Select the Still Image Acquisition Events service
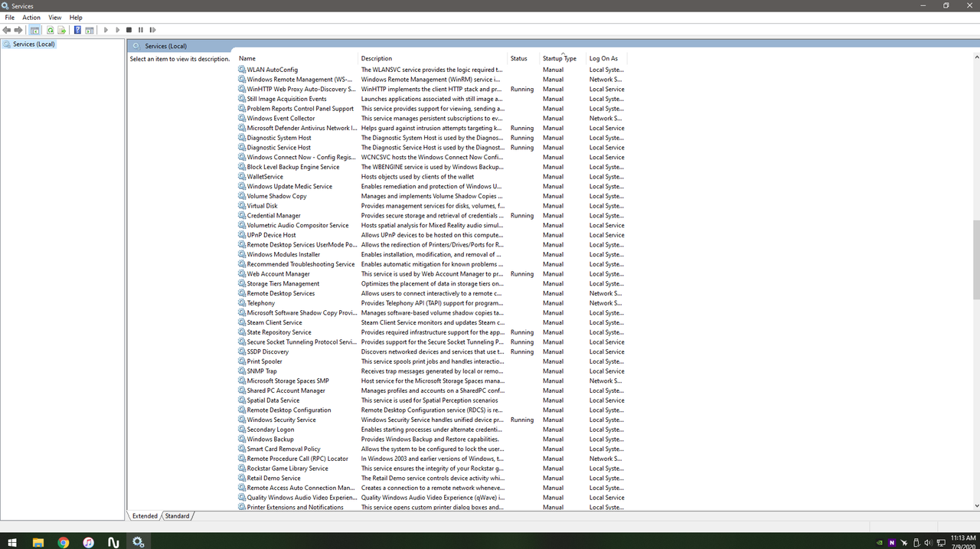 tap(432, 99)
